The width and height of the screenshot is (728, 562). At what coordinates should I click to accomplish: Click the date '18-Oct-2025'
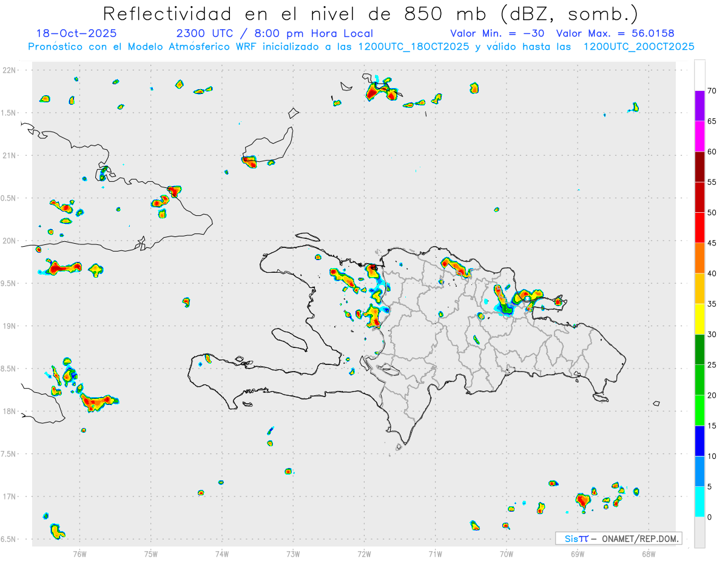(x=76, y=33)
